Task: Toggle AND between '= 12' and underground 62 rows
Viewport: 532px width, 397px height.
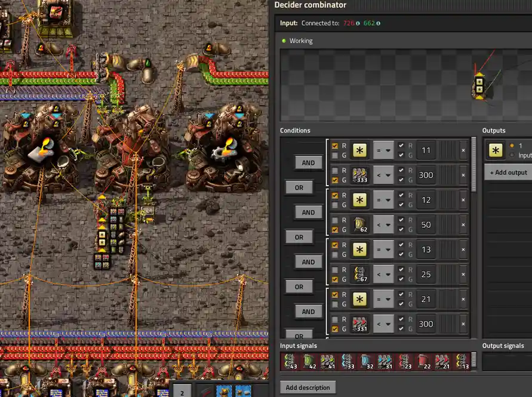Action: point(309,213)
